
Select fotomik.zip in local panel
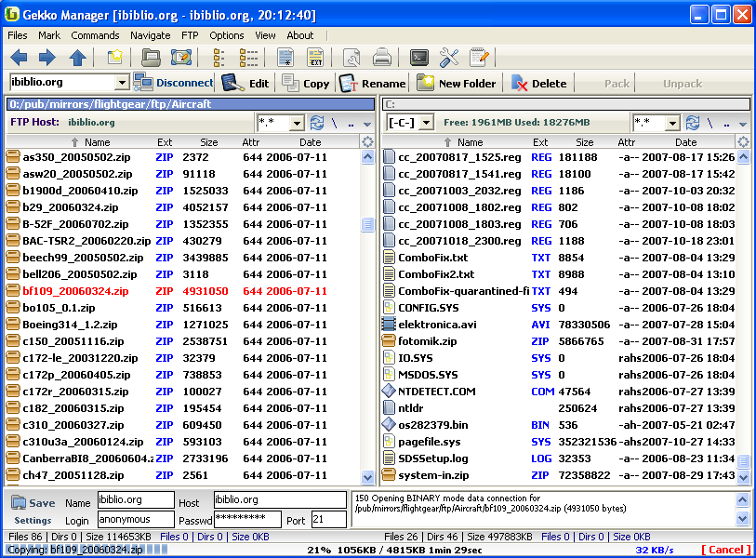(x=558, y=341)
